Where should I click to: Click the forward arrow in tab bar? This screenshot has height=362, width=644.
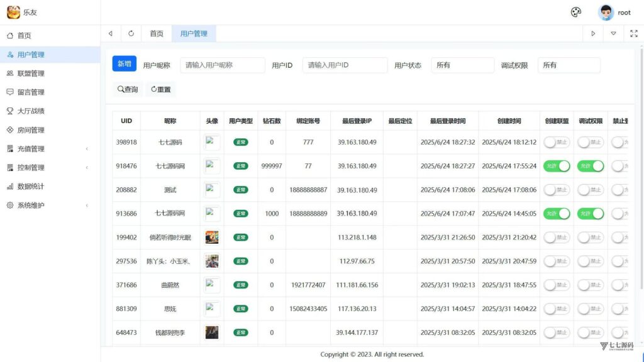coord(593,34)
